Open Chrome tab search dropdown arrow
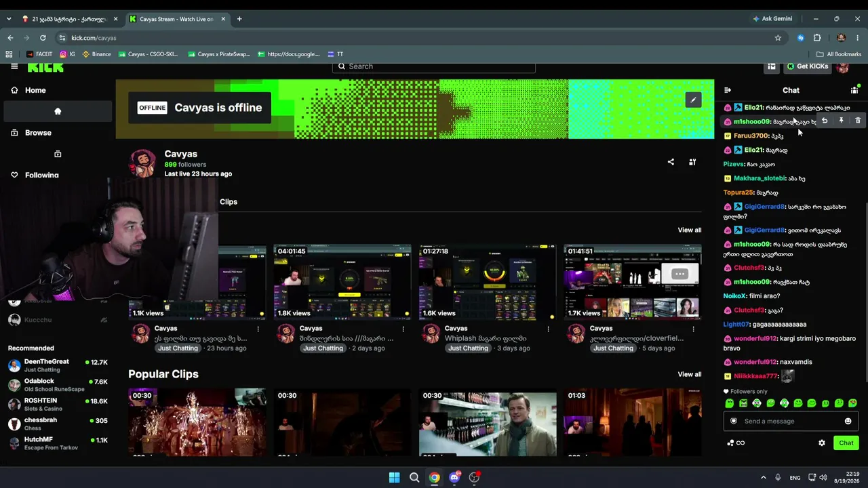The width and height of the screenshot is (868, 488). [x=9, y=19]
